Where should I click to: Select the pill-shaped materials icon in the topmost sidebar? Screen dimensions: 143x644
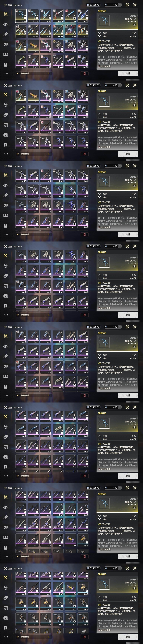(x=5, y=34)
